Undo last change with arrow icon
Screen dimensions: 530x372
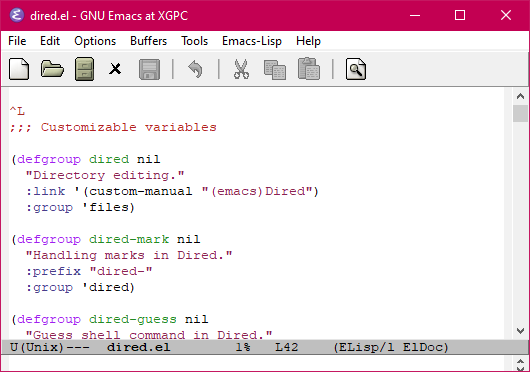click(195, 69)
